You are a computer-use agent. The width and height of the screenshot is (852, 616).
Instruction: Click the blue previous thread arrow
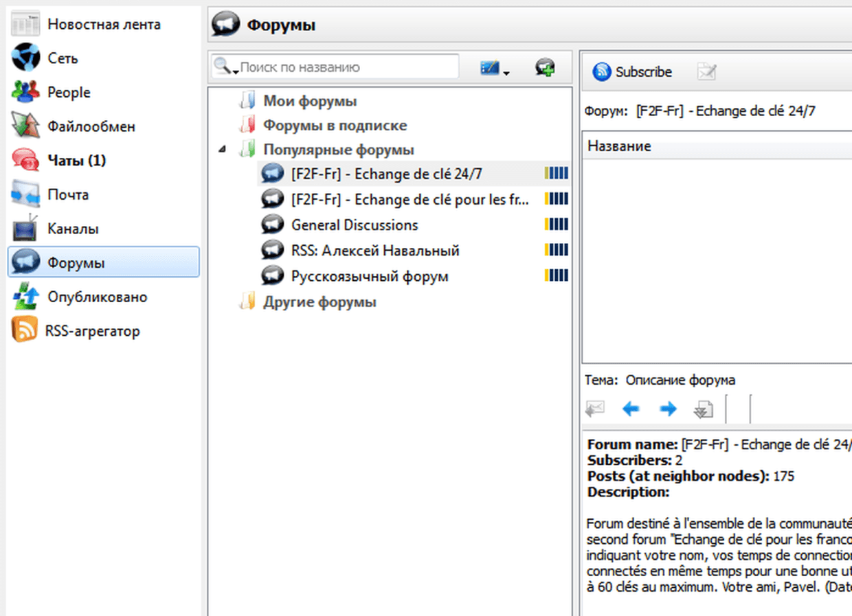pyautogui.click(x=630, y=410)
